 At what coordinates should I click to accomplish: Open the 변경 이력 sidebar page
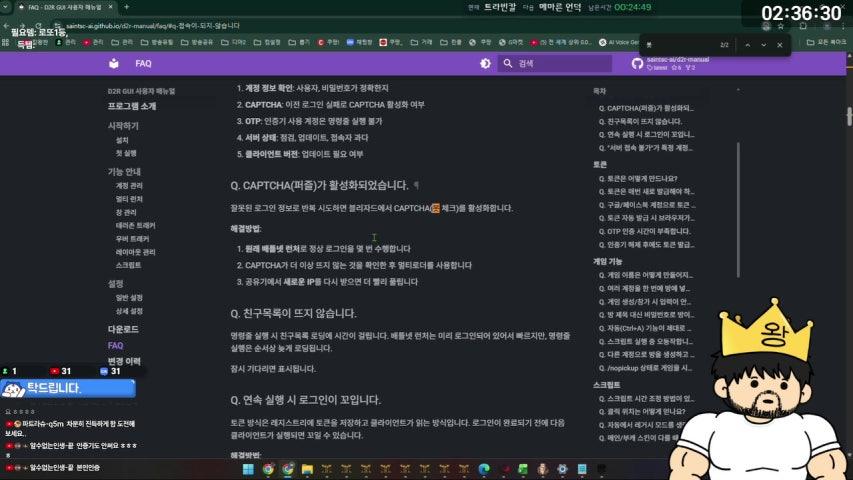point(124,361)
